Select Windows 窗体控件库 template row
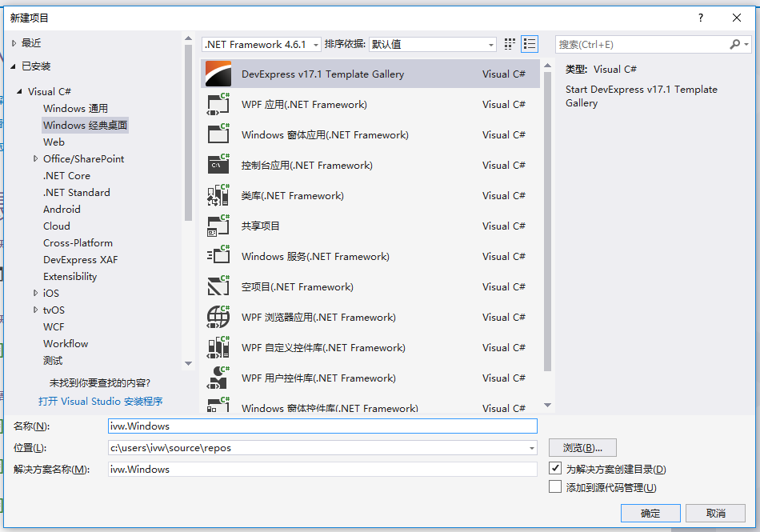This screenshot has height=532, width=760. [370, 405]
